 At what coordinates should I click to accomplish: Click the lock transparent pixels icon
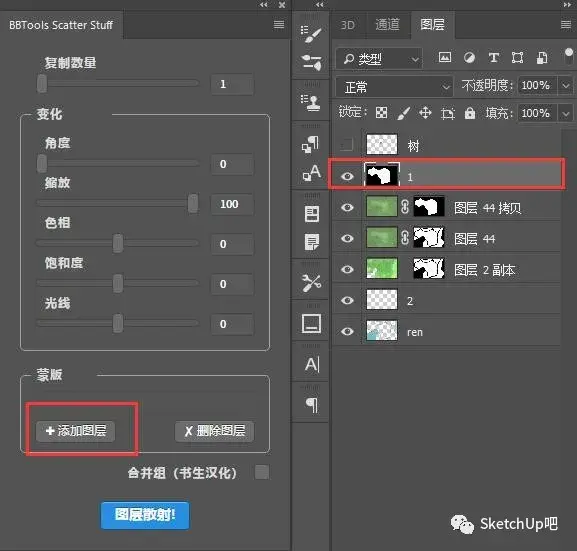pyautogui.click(x=381, y=113)
